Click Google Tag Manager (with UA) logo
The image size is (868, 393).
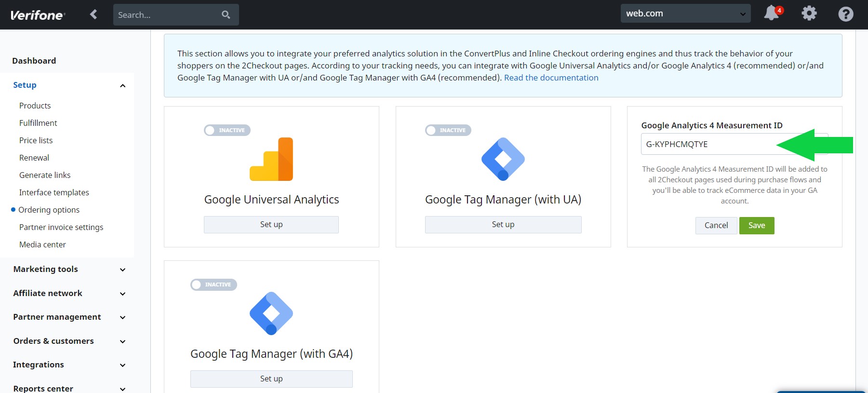pos(503,159)
